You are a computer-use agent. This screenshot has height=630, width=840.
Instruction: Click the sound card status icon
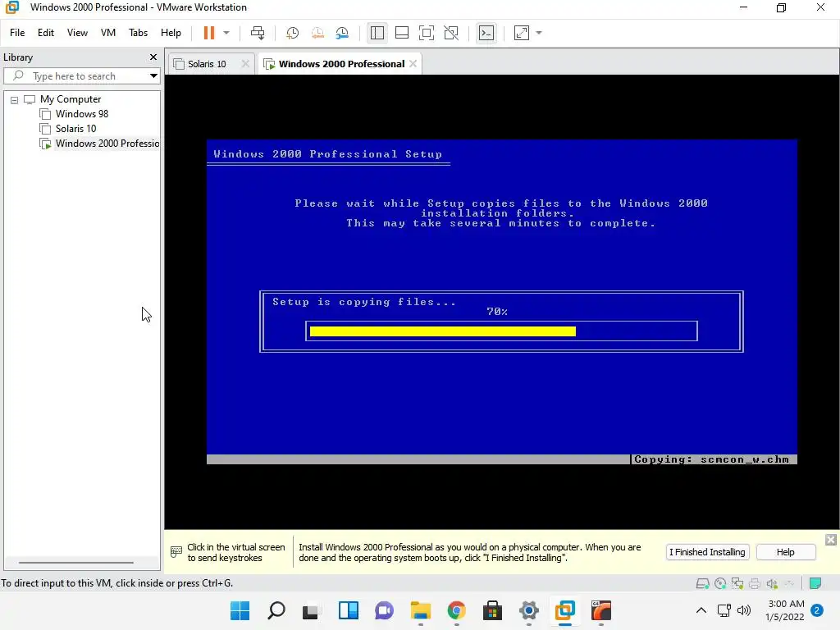click(772, 583)
